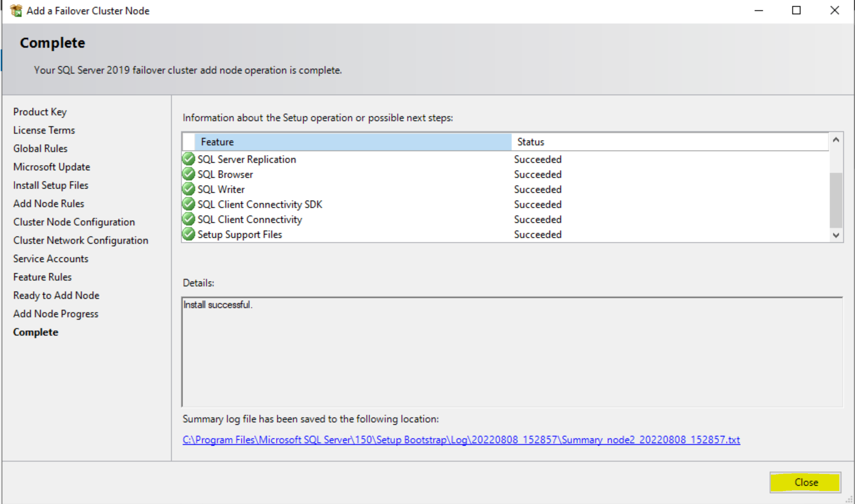Select the Add Node Rules step
855x504 pixels.
(49, 203)
